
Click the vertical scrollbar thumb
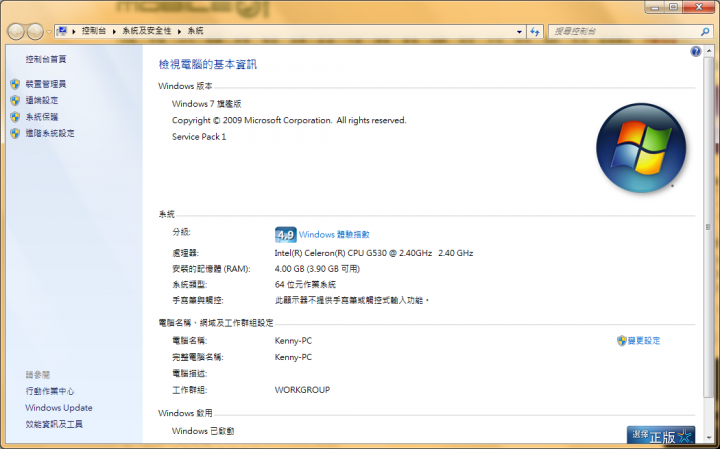point(709,227)
